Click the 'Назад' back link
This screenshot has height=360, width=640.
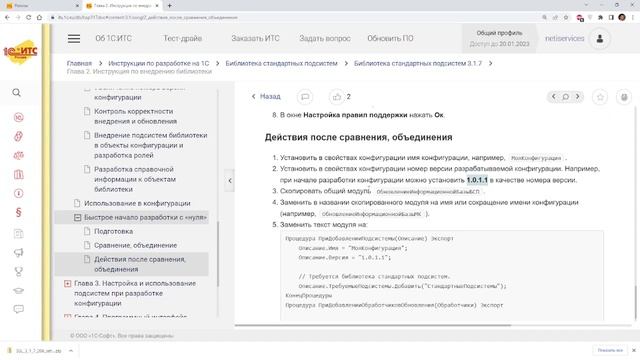pos(266,96)
